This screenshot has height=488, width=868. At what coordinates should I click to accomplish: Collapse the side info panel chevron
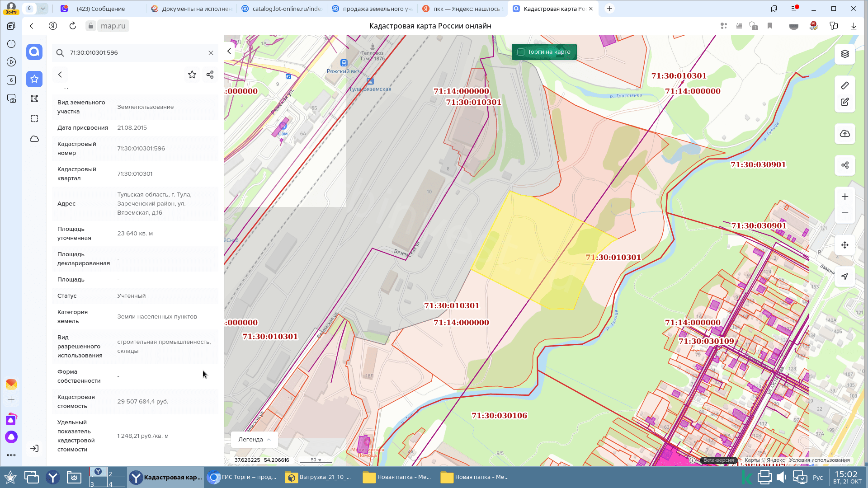pos(229,52)
